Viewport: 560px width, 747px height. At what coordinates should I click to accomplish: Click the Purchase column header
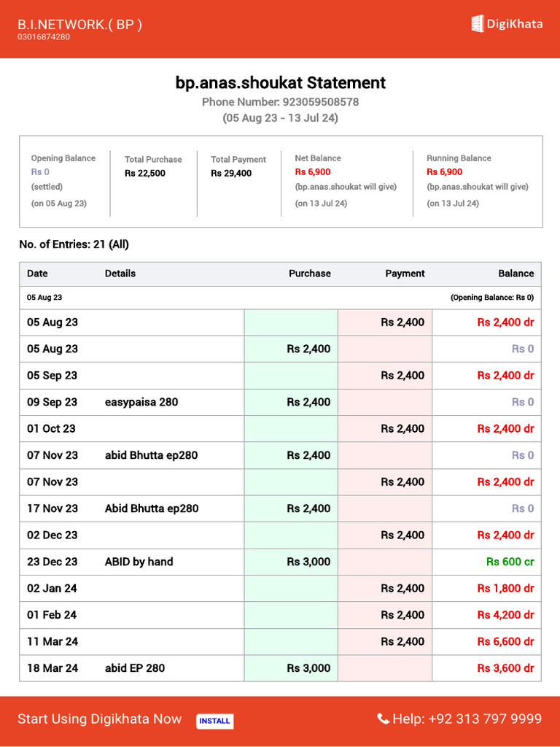(x=309, y=274)
